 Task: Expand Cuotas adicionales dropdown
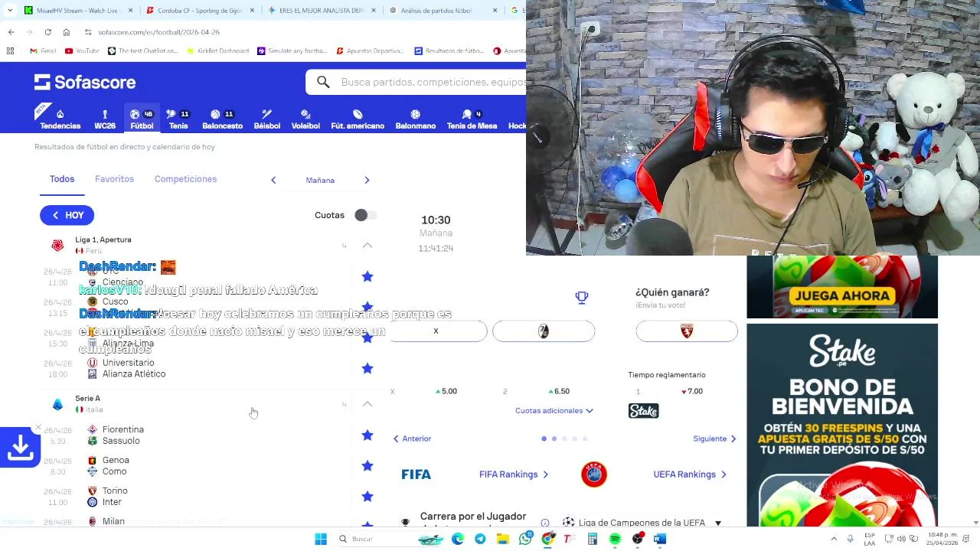554,411
